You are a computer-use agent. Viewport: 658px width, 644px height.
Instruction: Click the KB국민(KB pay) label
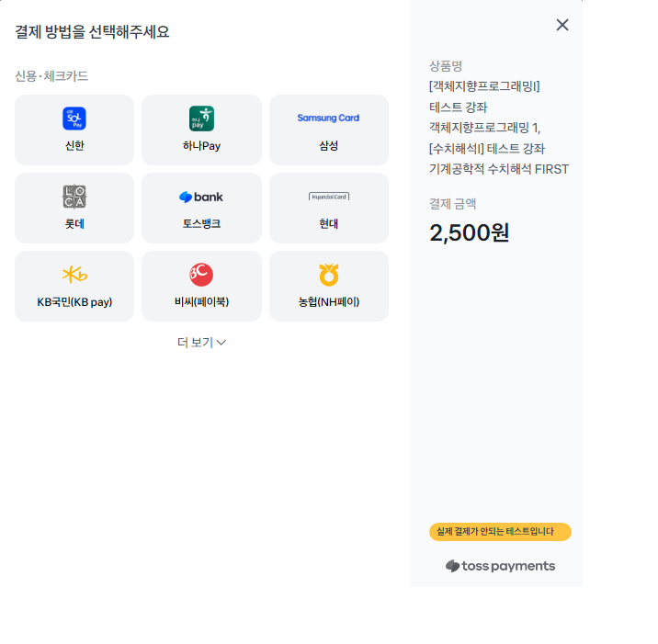(x=74, y=302)
